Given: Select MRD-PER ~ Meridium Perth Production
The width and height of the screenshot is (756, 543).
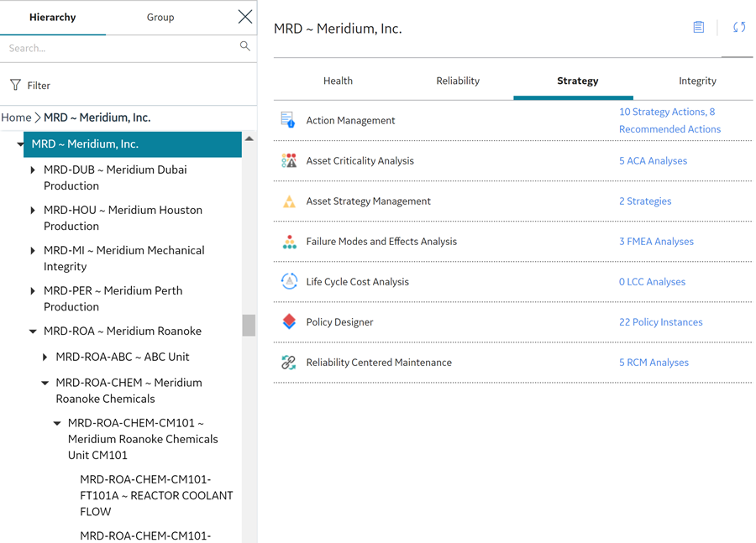Looking at the screenshot, I should point(113,299).
